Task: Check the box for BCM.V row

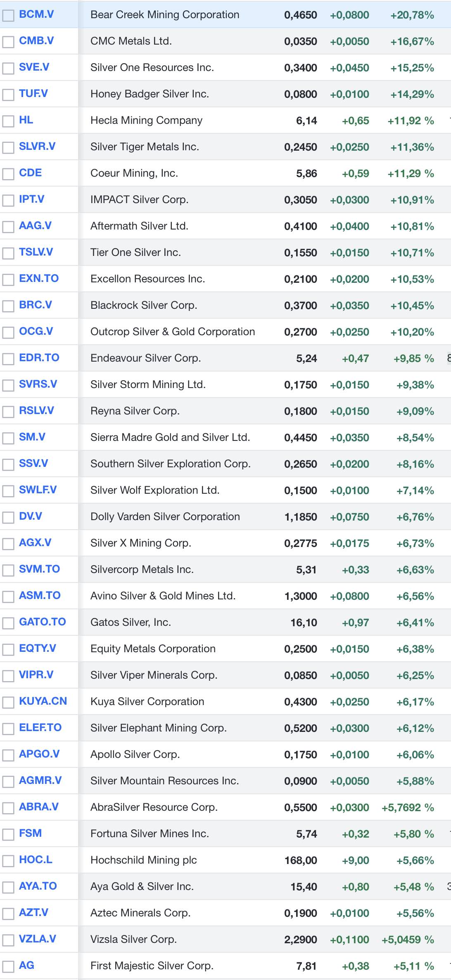Action: click(x=8, y=16)
